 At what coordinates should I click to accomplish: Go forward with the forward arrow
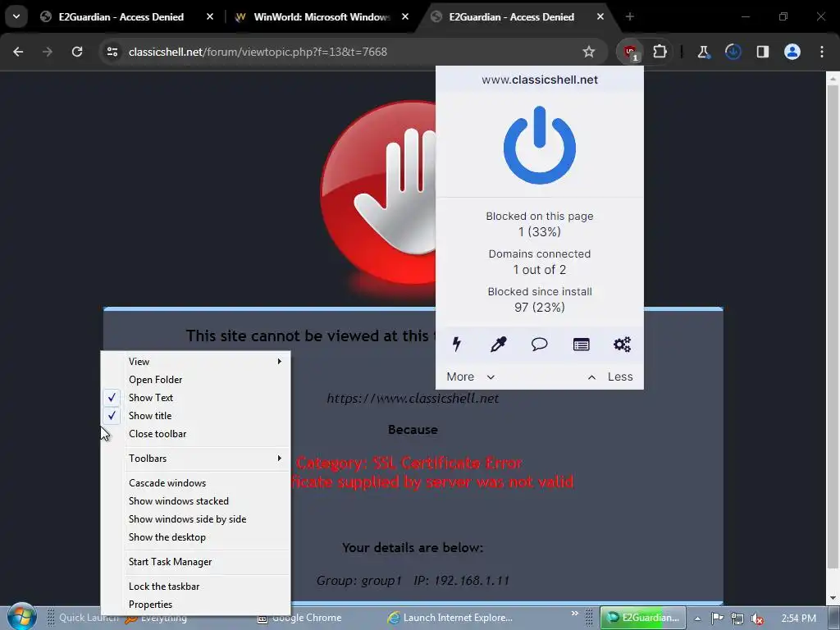[48, 52]
